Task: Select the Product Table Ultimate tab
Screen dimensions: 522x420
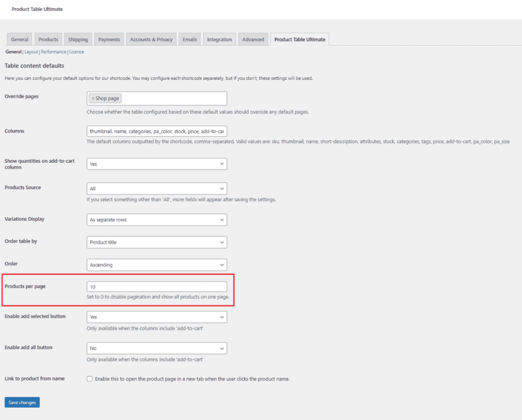Action: click(x=298, y=38)
